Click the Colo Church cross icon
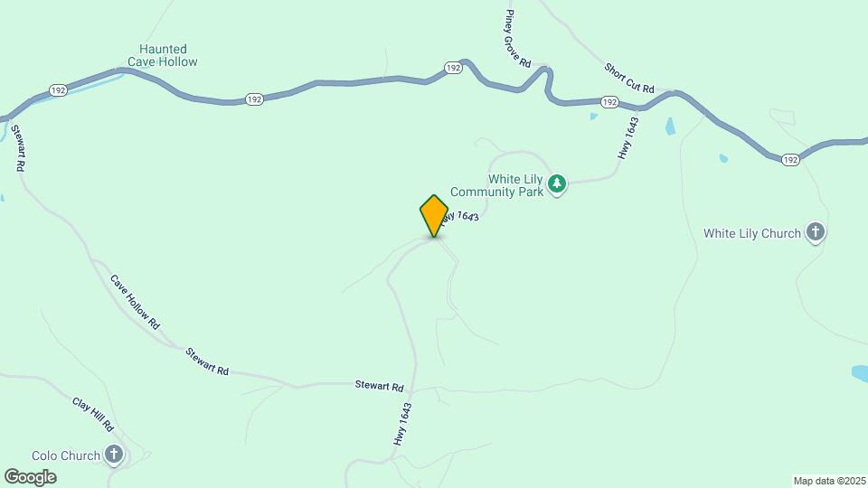 click(114, 455)
